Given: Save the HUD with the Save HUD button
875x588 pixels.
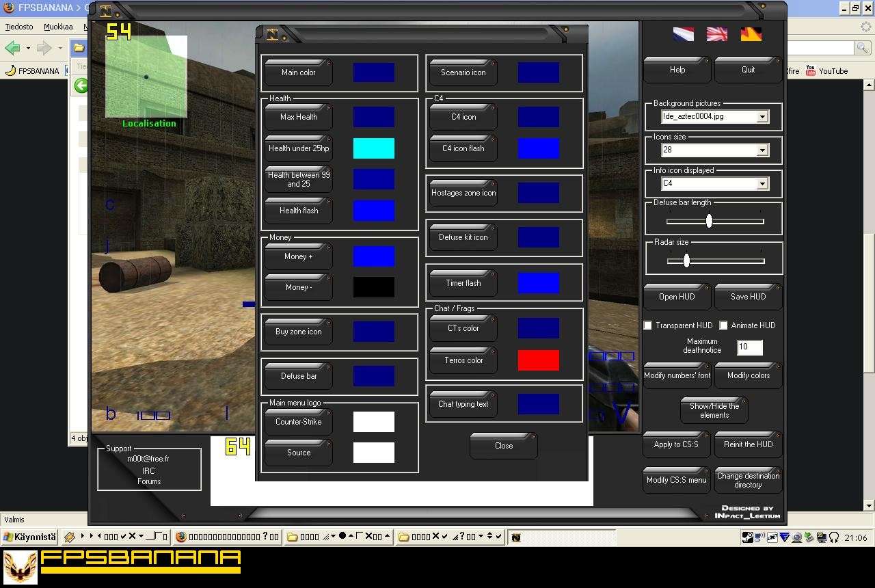Looking at the screenshot, I should pos(748,296).
